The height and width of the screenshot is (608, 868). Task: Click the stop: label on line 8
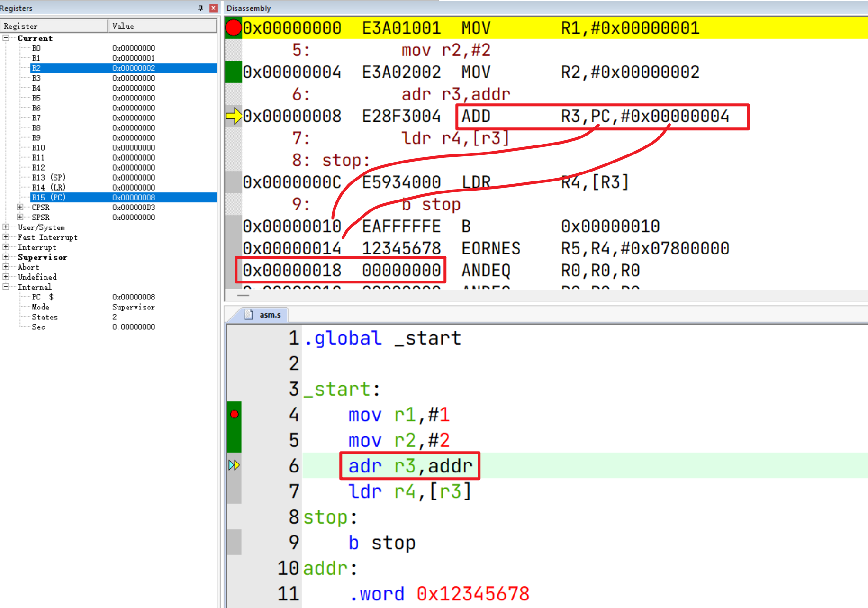(330, 517)
